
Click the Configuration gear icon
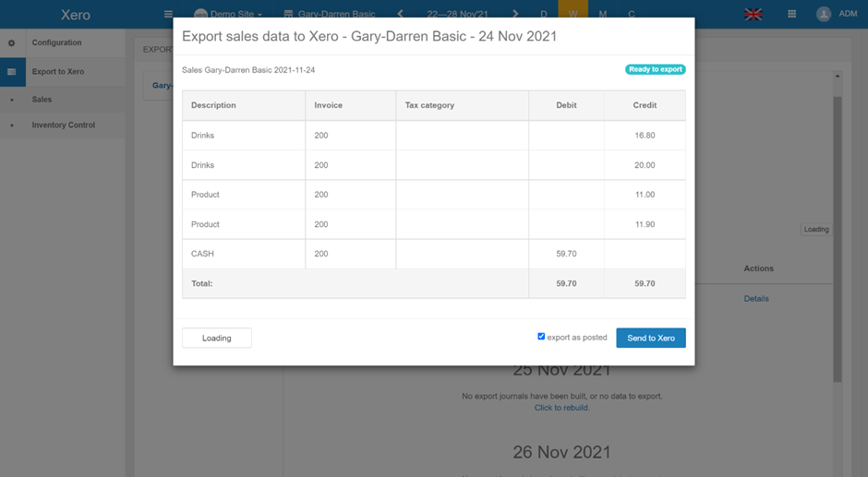point(12,43)
